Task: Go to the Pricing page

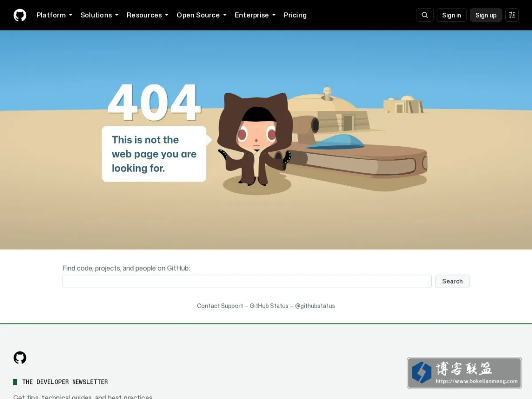Action: coord(295,15)
